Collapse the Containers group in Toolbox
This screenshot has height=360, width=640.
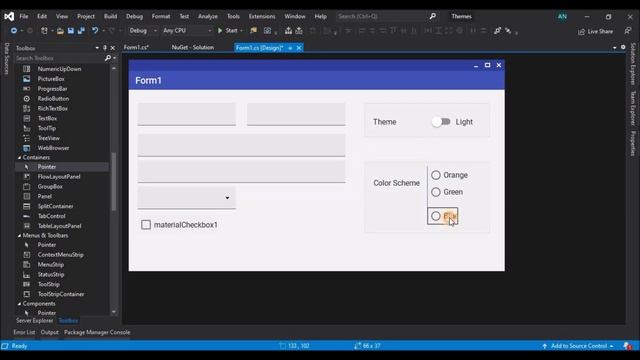click(x=19, y=158)
